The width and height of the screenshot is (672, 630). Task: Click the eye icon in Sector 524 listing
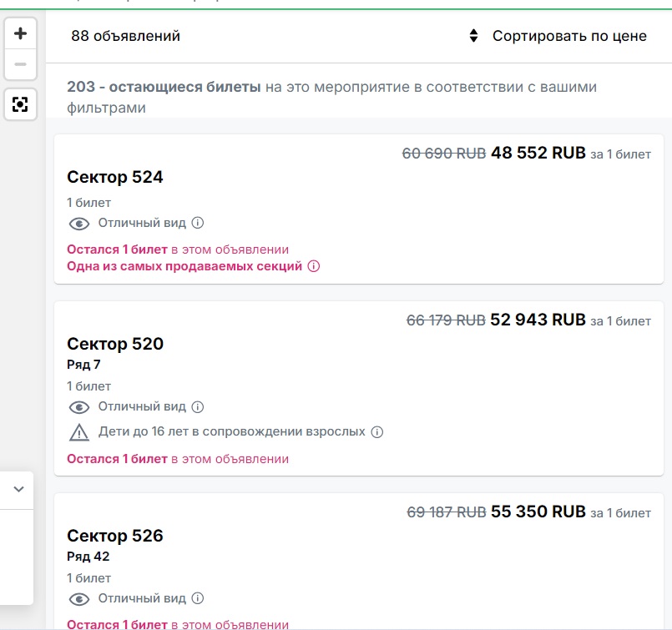(79, 224)
